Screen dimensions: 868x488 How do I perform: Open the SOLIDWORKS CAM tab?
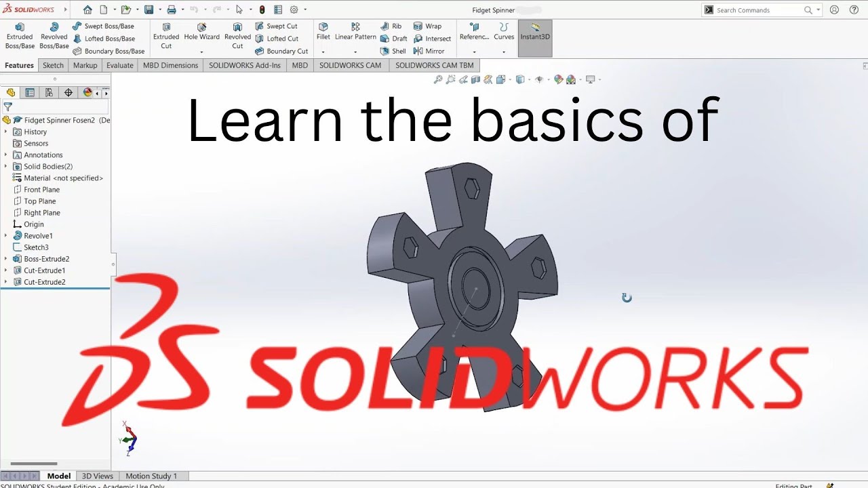350,65
